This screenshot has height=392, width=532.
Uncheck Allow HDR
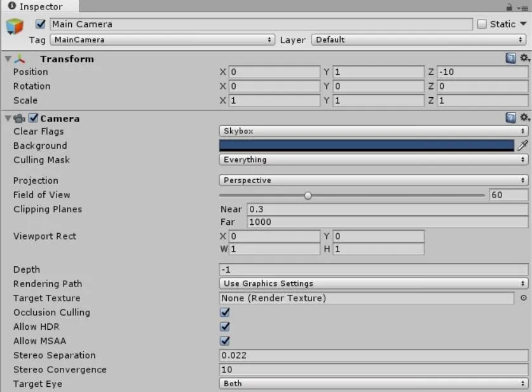225,326
